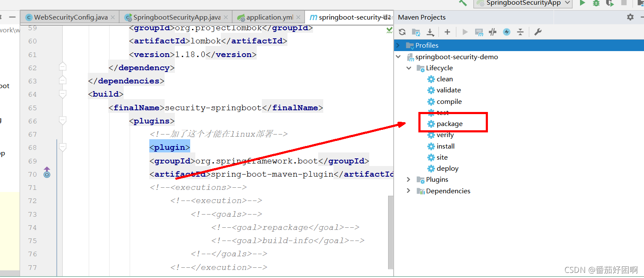Open the SpringbootSecurityApp run configuration dropdown
The height and width of the screenshot is (278, 644).
tap(522, 3)
